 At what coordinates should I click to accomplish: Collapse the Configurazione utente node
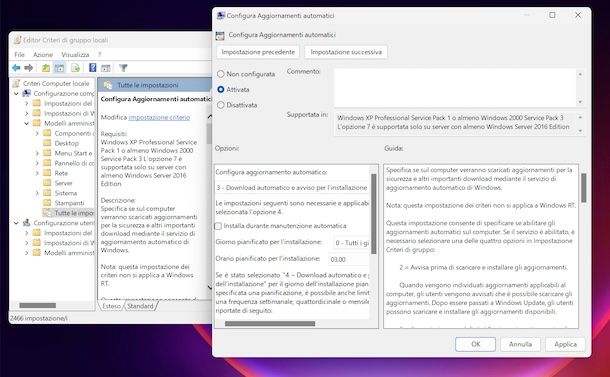pos(16,223)
